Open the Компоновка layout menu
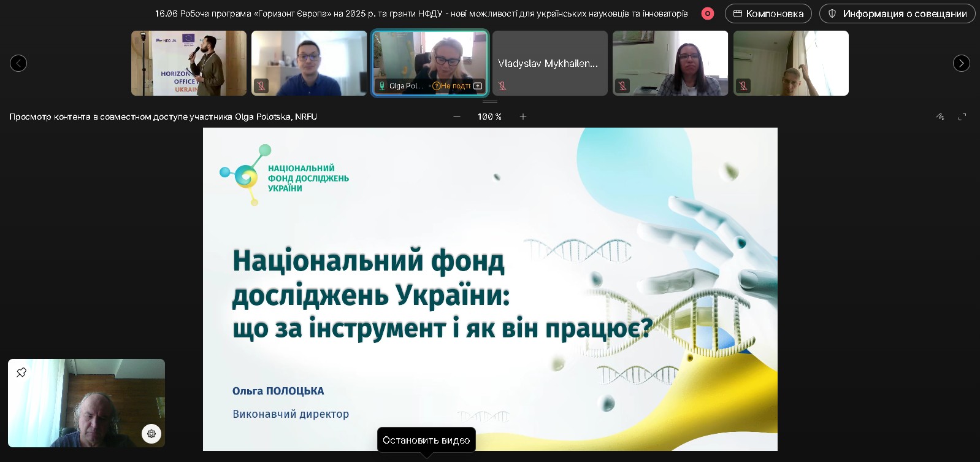The width and height of the screenshot is (980, 462). tap(768, 13)
